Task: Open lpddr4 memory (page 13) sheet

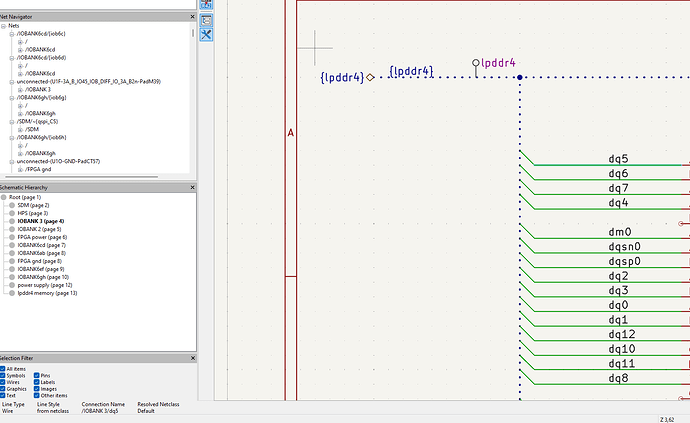Action: [x=47, y=293]
